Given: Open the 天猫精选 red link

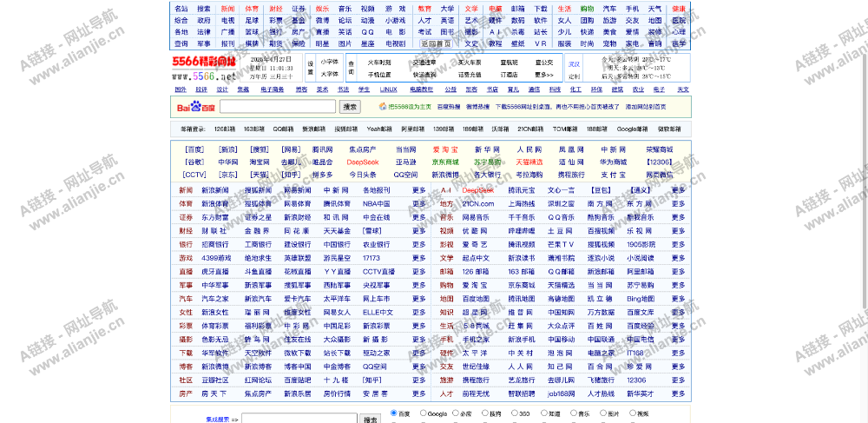Looking at the screenshot, I should click(x=529, y=162).
